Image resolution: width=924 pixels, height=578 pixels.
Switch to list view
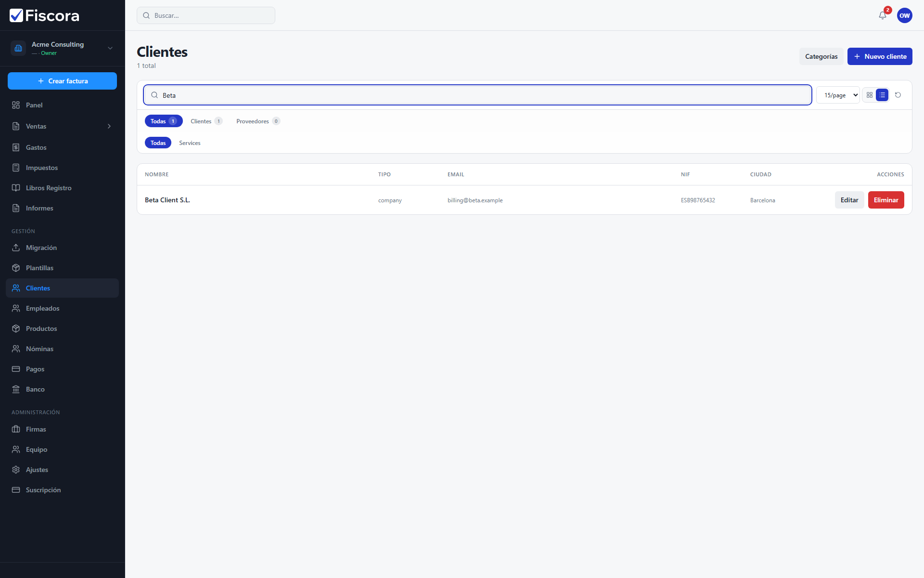pos(882,95)
